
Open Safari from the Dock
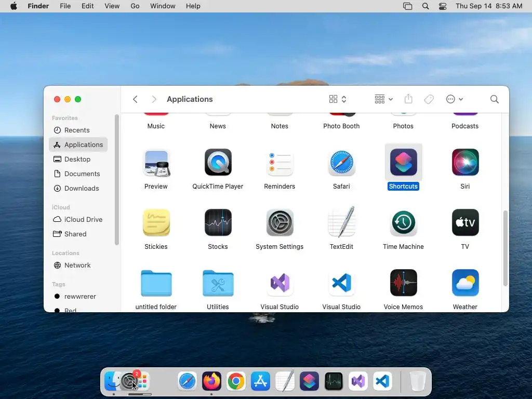(x=187, y=381)
